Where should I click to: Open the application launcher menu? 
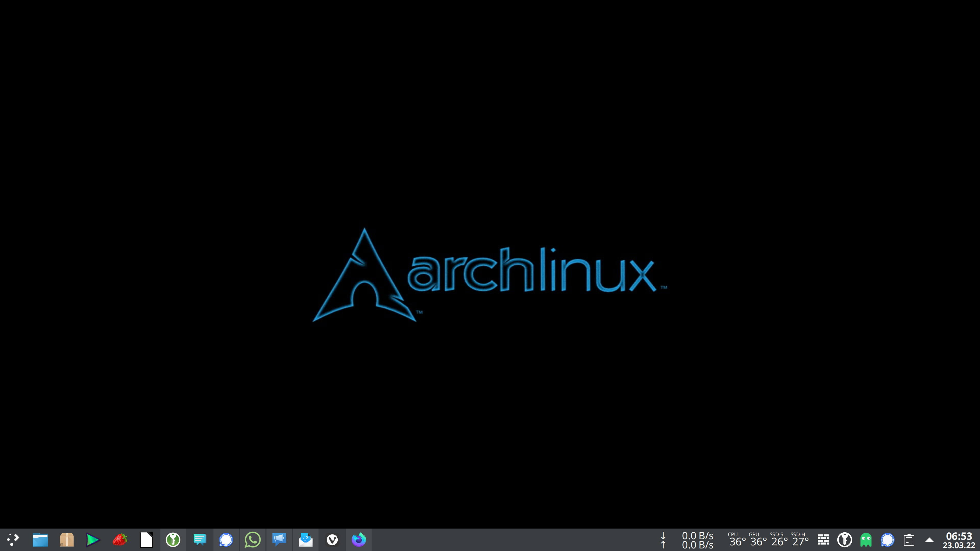[x=13, y=539]
